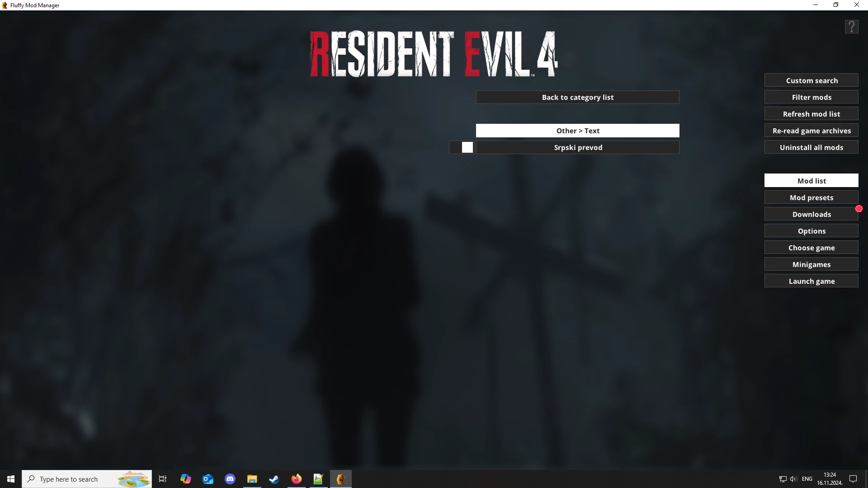Open Copilot from the taskbar
This screenshot has height=488, width=868.
(185, 479)
